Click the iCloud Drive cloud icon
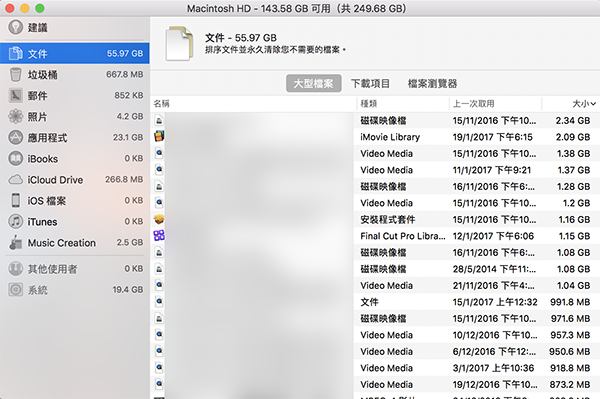Viewport: 600px width, 399px height. coord(15,179)
